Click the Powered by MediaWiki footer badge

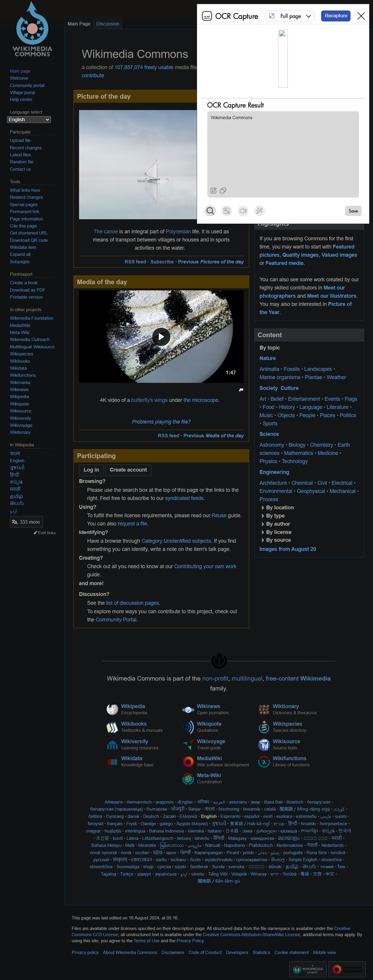tap(347, 970)
